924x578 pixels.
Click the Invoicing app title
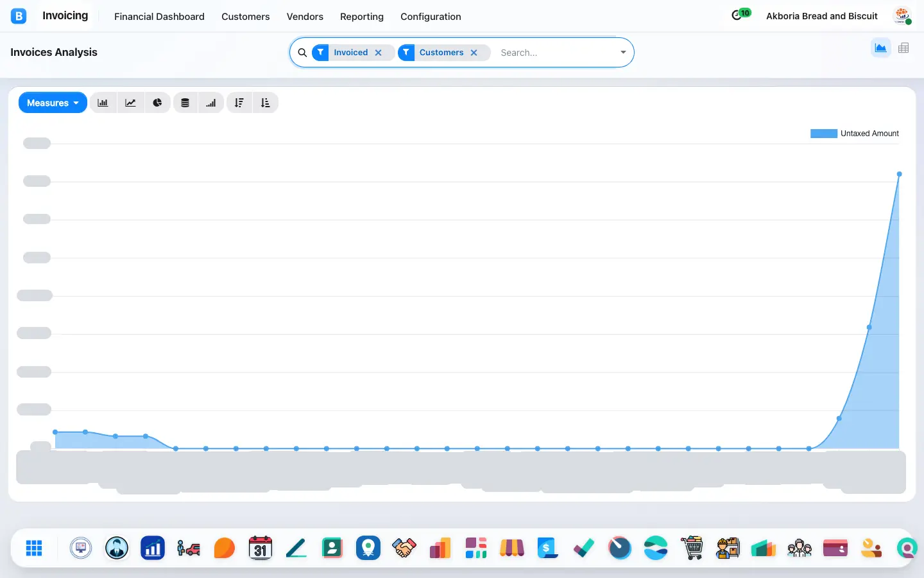point(65,15)
